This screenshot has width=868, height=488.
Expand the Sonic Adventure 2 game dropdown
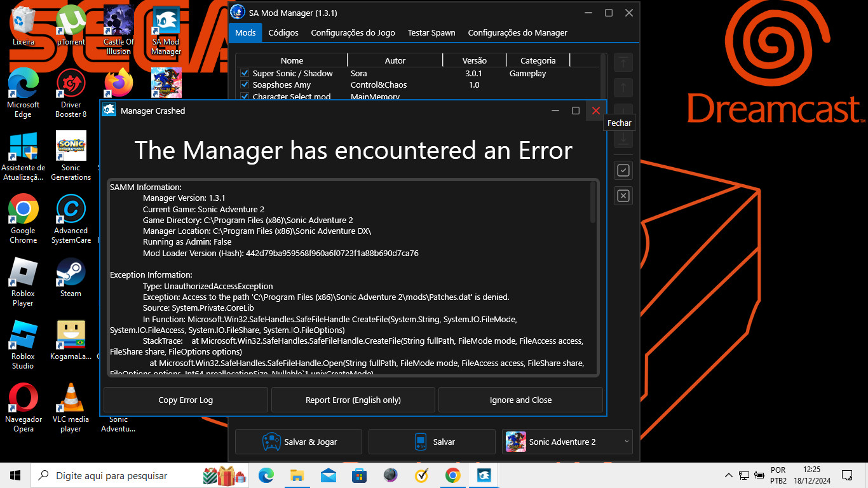[627, 442]
